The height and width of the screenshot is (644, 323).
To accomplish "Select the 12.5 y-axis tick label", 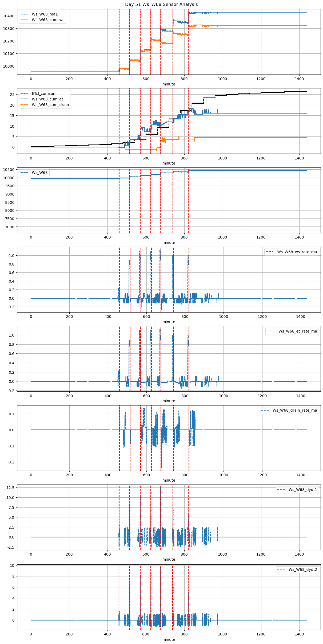I will 11,488.
